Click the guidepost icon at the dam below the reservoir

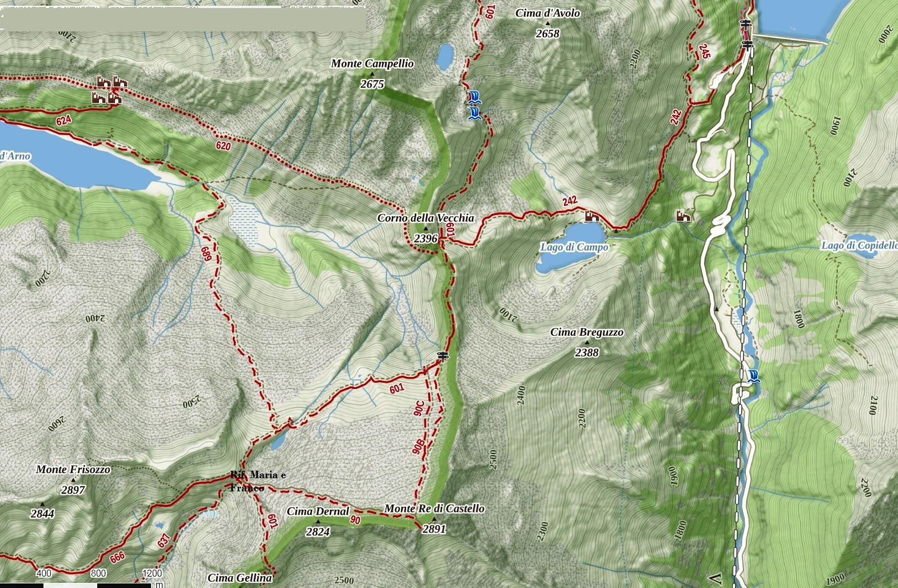[x=746, y=44]
